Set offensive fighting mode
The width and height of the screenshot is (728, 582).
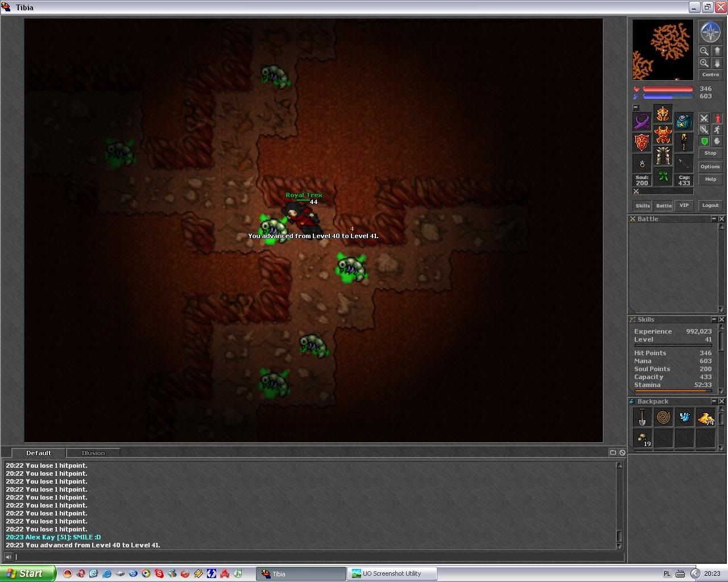pyautogui.click(x=704, y=118)
